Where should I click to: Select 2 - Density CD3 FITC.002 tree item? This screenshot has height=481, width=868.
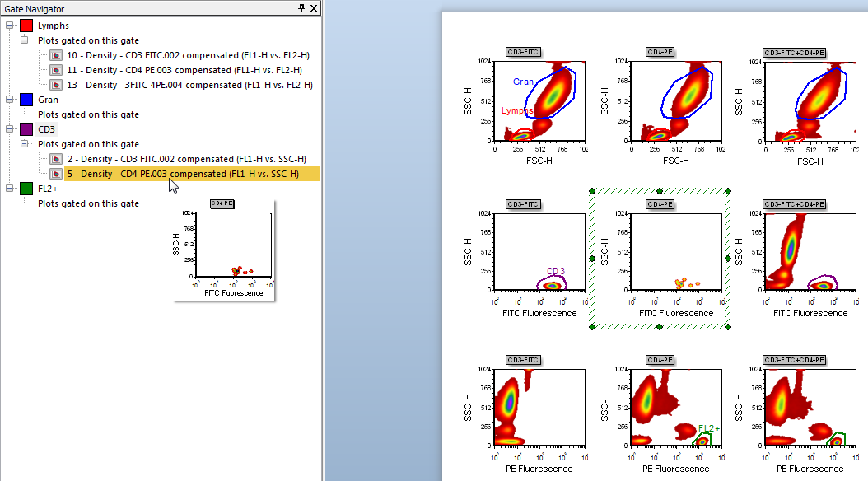click(186, 159)
